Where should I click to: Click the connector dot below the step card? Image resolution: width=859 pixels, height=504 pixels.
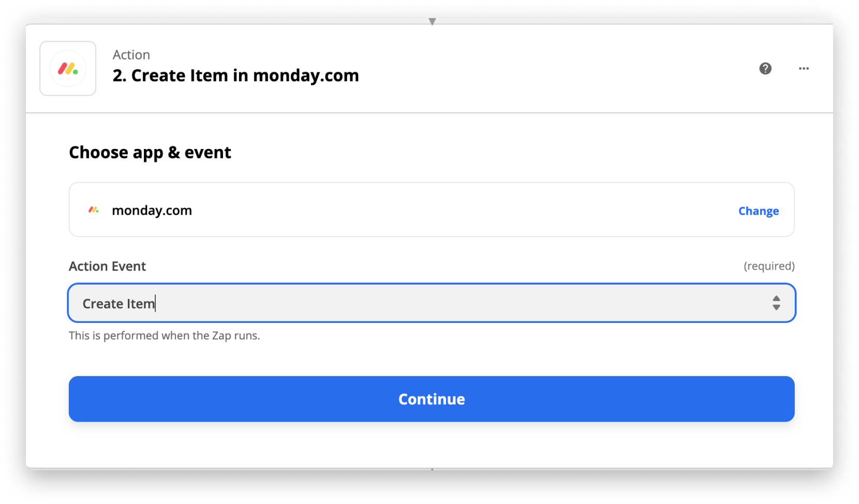[x=432, y=469]
